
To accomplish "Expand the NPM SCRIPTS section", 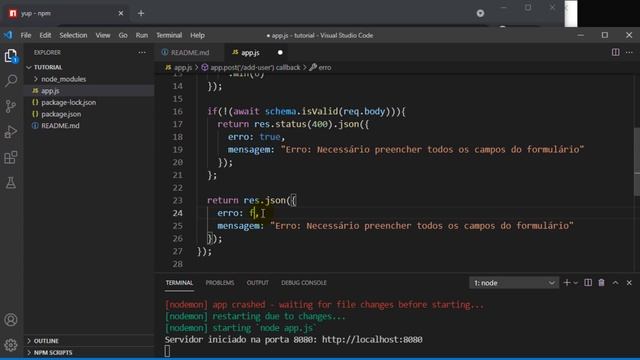I will coord(53,352).
